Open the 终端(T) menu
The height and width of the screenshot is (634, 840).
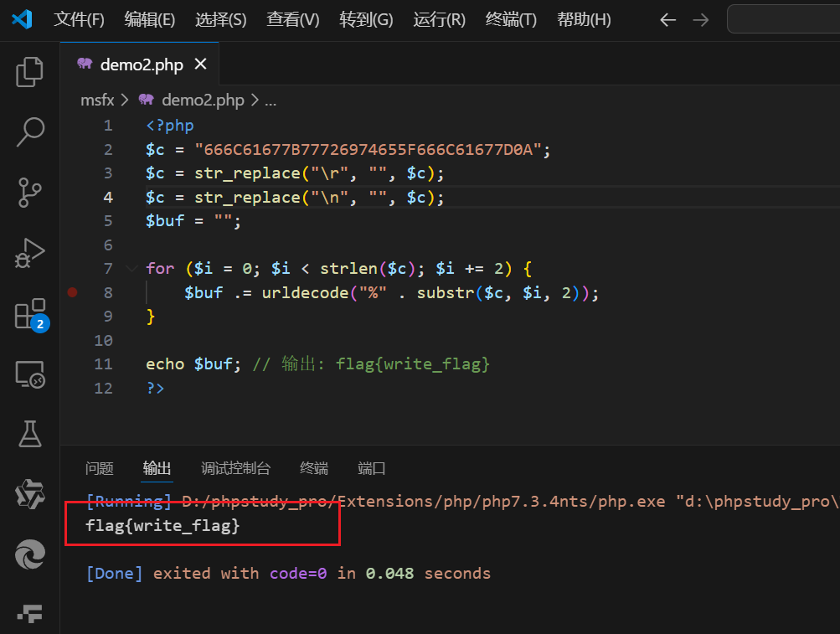click(x=511, y=19)
